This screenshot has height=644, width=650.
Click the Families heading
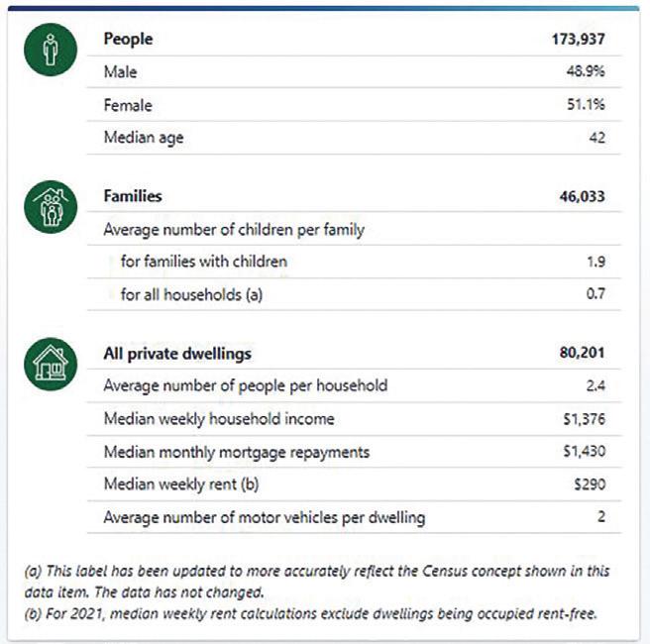coord(132,196)
